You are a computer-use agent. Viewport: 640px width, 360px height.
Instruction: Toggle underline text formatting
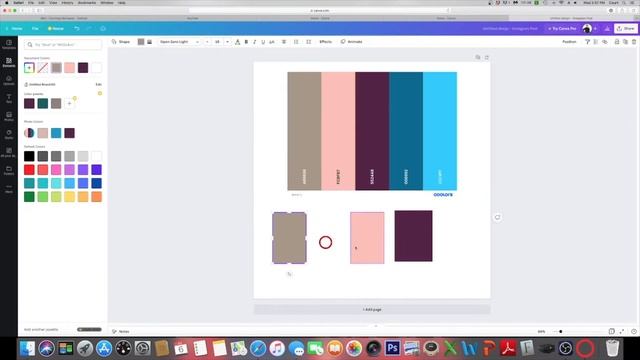tap(263, 42)
